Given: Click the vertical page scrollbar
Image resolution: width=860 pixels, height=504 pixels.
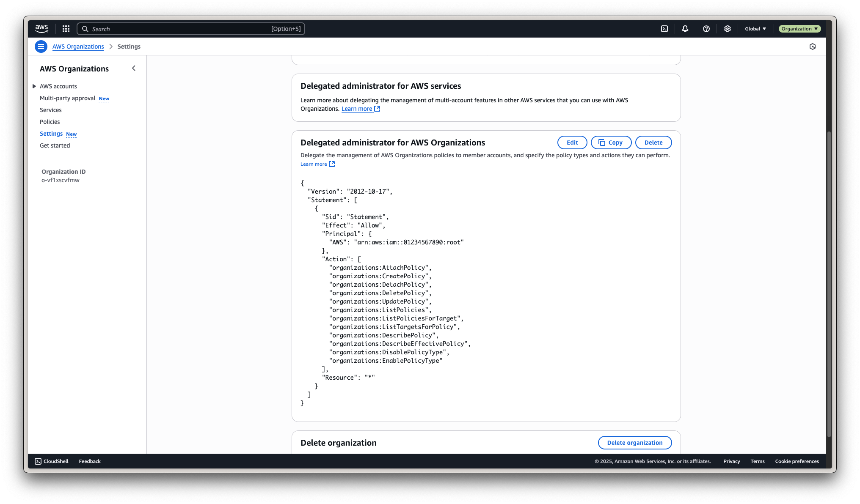Looking at the screenshot, I should pos(829,284).
